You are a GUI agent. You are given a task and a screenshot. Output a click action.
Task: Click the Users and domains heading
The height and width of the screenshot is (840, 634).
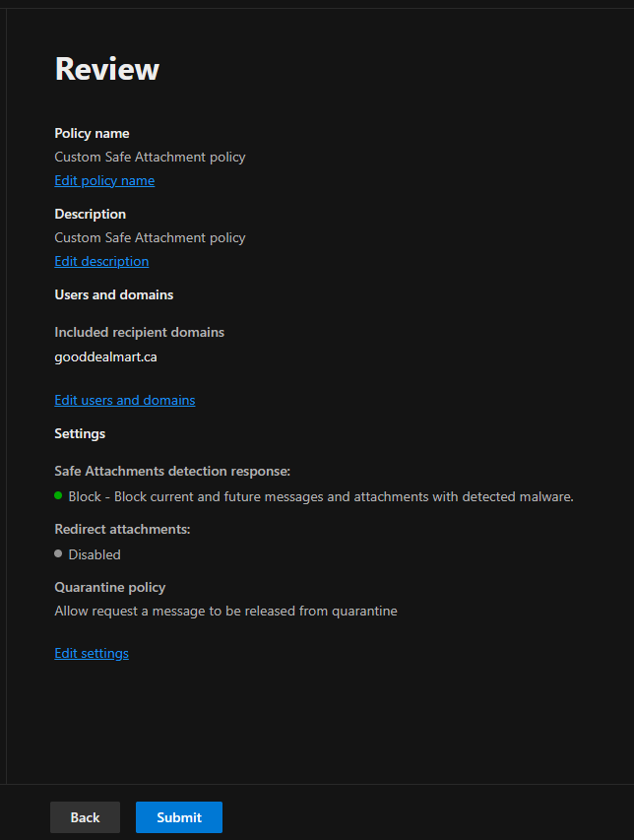(114, 294)
